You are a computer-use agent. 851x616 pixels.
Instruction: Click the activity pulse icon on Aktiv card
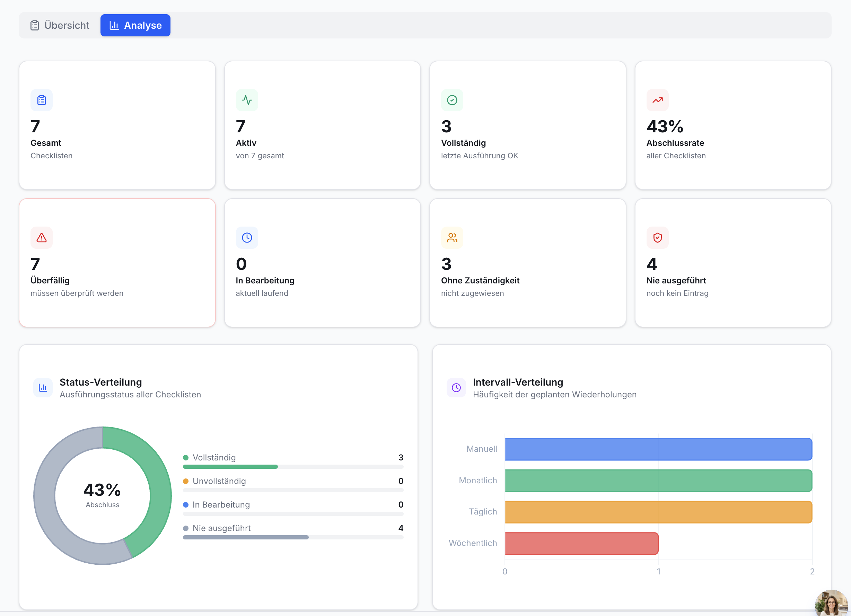click(247, 100)
